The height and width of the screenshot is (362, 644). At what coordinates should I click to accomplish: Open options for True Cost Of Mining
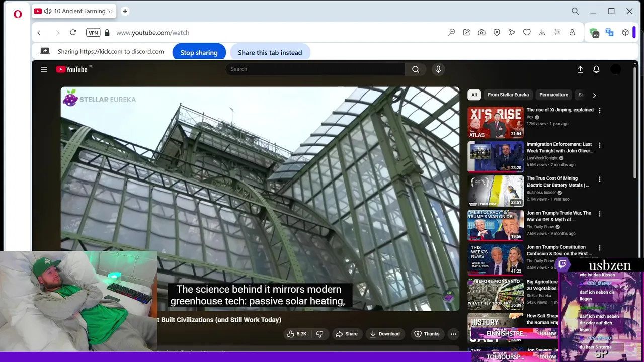tap(599, 179)
